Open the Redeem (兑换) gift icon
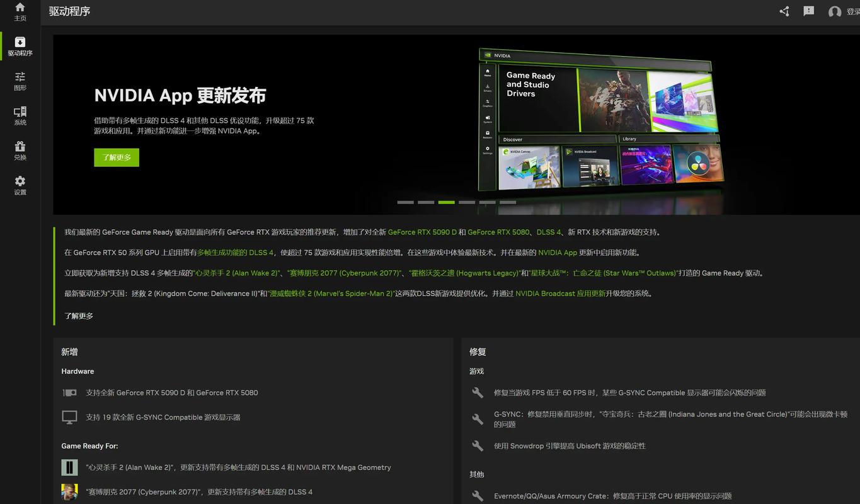 [20, 151]
